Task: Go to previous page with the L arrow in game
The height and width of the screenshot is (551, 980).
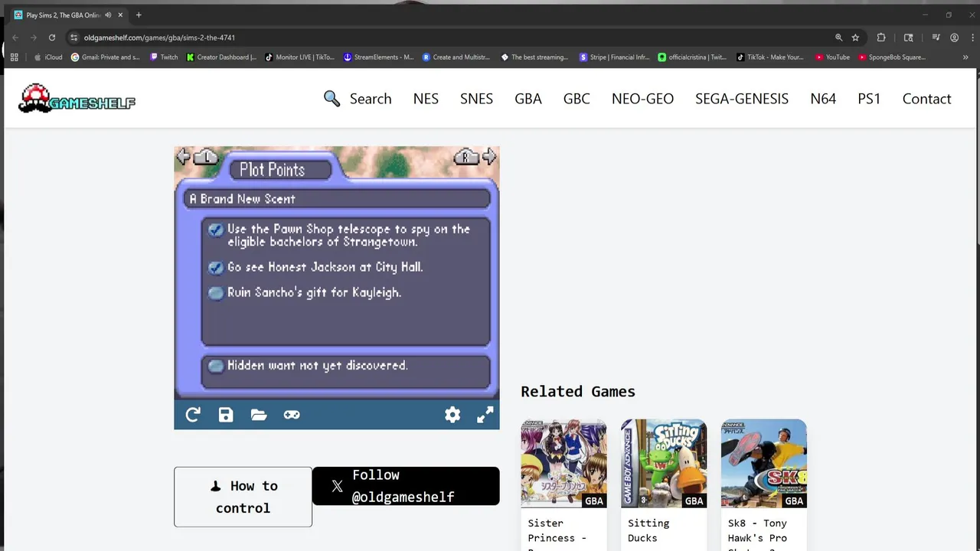Action: pos(197,158)
